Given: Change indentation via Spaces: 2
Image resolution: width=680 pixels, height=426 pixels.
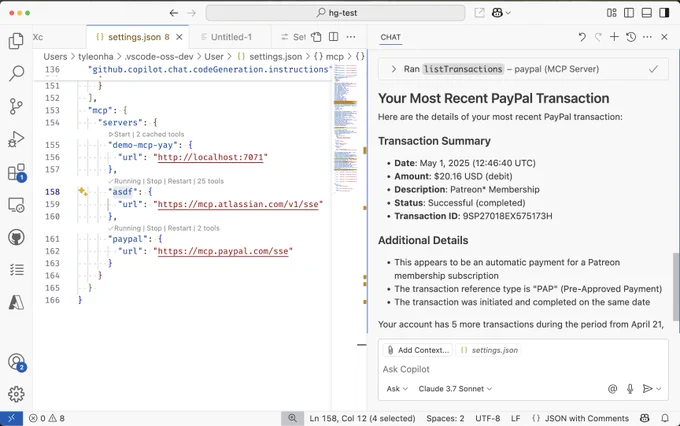Looking at the screenshot, I should [445, 418].
